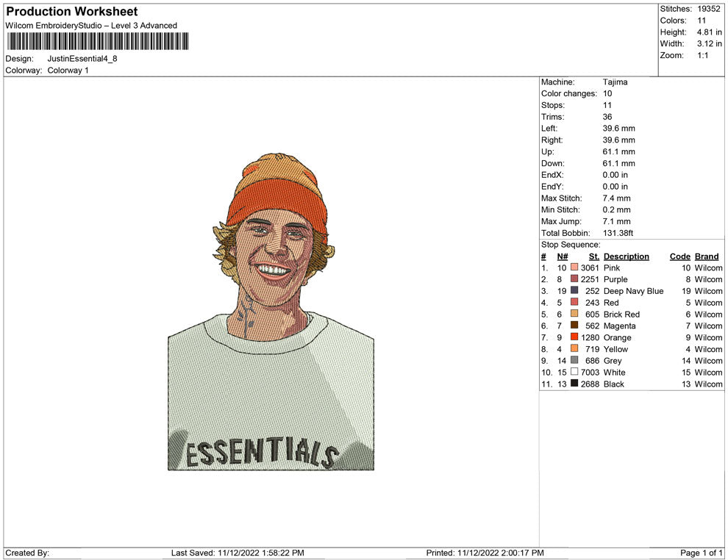
Task: Click the 'Stop Sequence:' label
Action: tap(571, 245)
